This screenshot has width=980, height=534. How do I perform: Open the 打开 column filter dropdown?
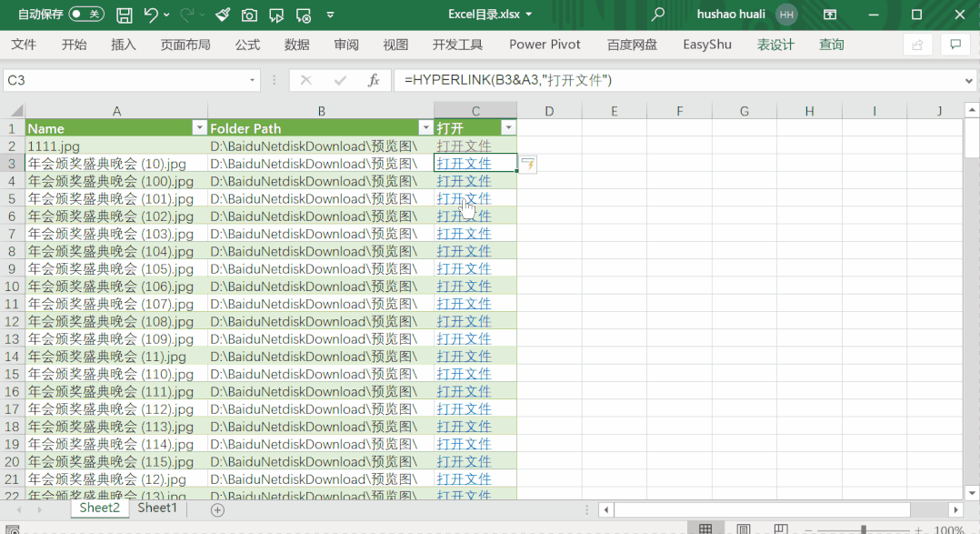(x=509, y=127)
